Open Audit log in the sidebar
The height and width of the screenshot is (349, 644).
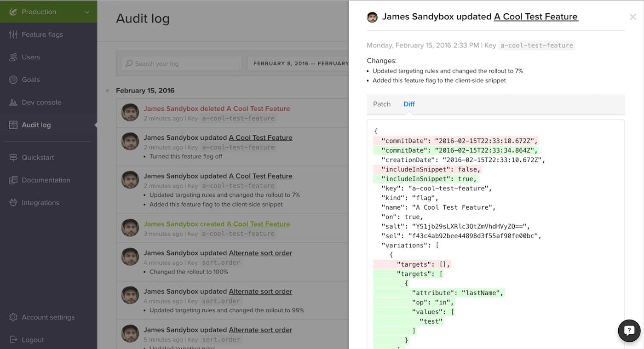36,125
